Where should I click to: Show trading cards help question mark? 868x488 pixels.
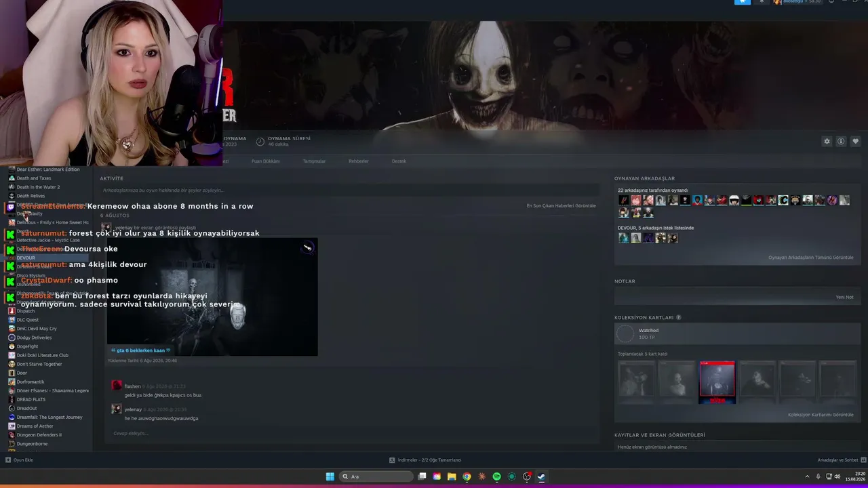[679, 317]
